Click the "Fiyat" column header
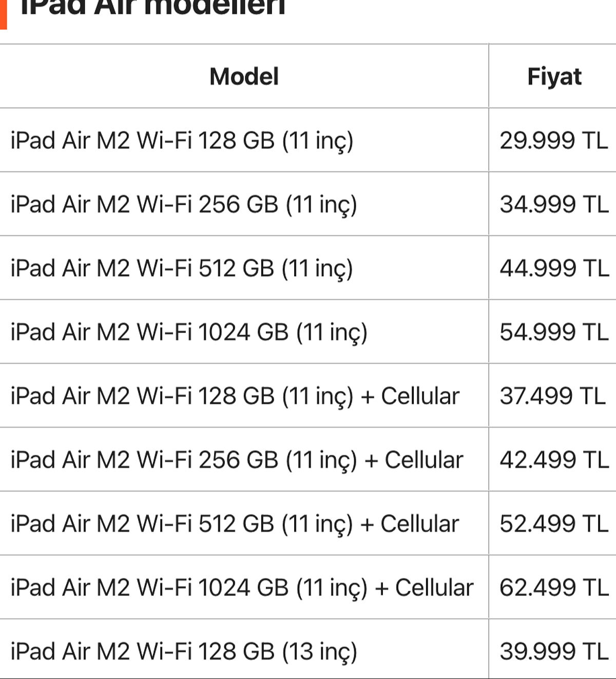The image size is (616, 679). 554,76
